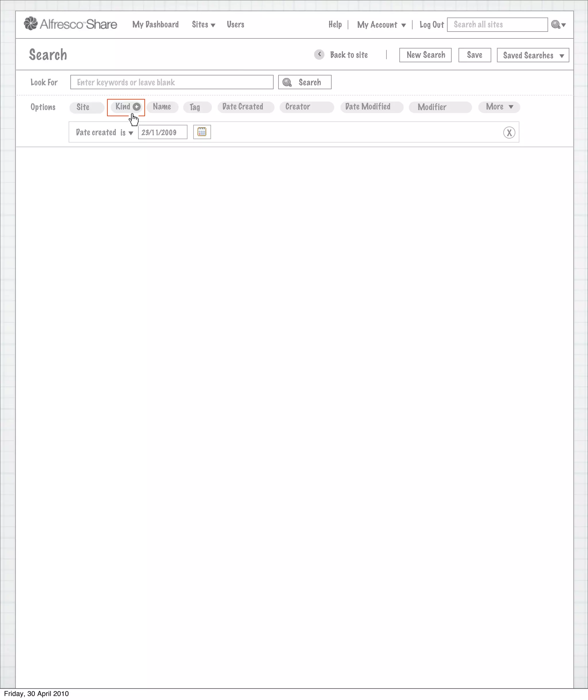Image resolution: width=588 pixels, height=700 pixels.
Task: Go to My Dashboard
Action: pos(155,25)
